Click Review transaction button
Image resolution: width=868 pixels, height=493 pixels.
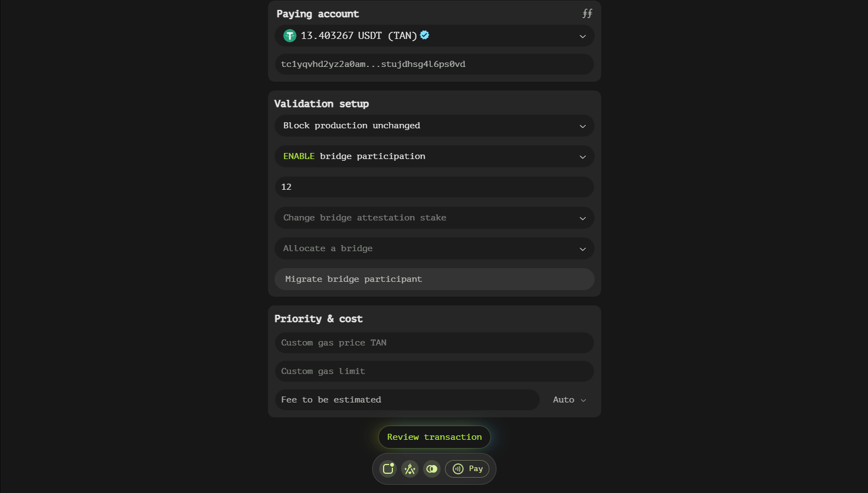434,437
